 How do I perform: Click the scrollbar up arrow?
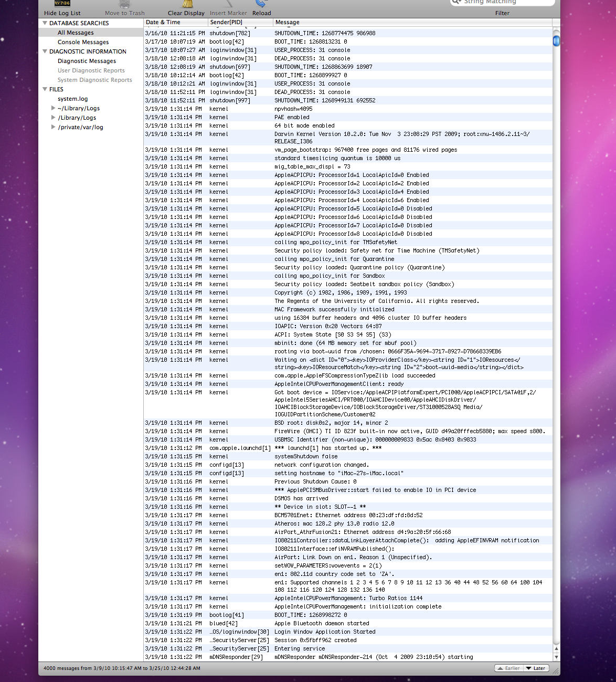(x=556, y=649)
